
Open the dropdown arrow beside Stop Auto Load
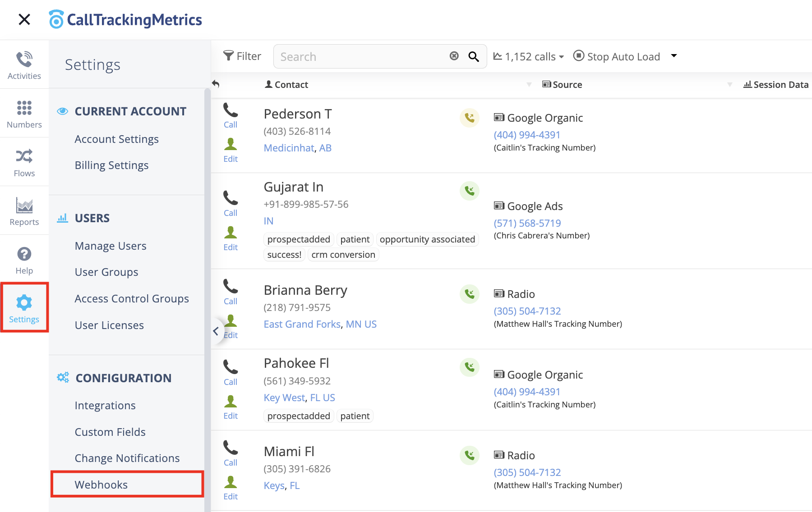point(674,56)
